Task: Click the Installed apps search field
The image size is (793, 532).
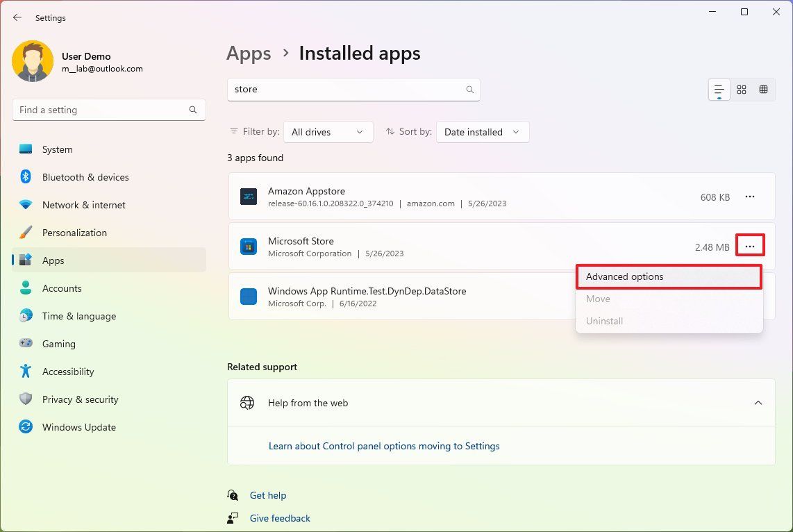Action: click(353, 89)
